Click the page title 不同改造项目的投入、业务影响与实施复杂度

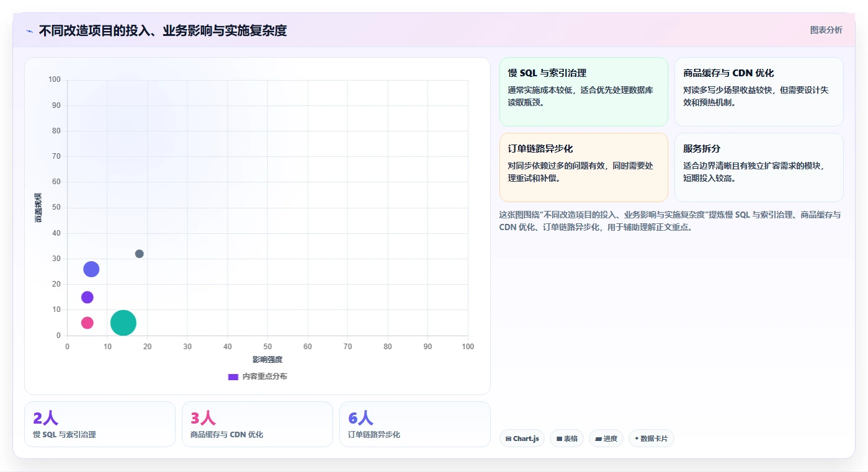[163, 30]
